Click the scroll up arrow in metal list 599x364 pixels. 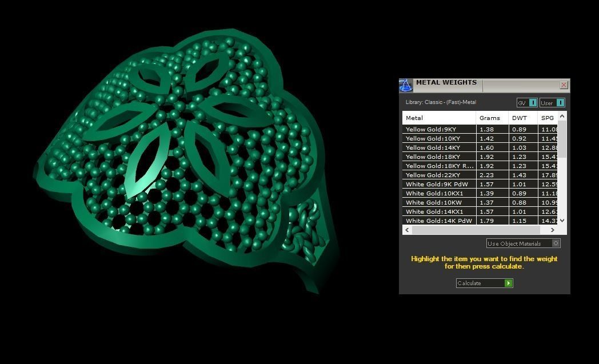pos(562,116)
